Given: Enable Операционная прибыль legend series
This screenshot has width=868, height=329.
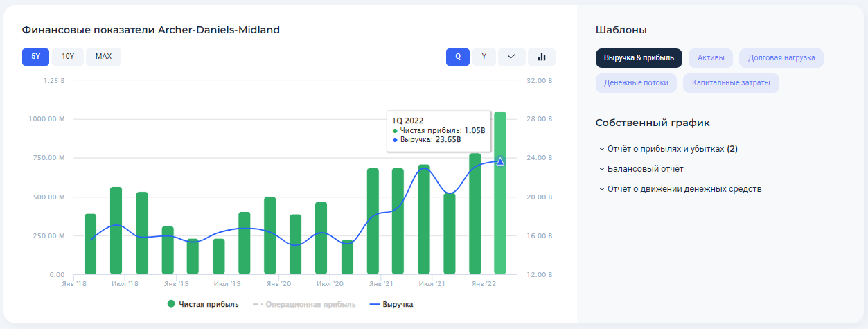Looking at the screenshot, I should (x=304, y=304).
